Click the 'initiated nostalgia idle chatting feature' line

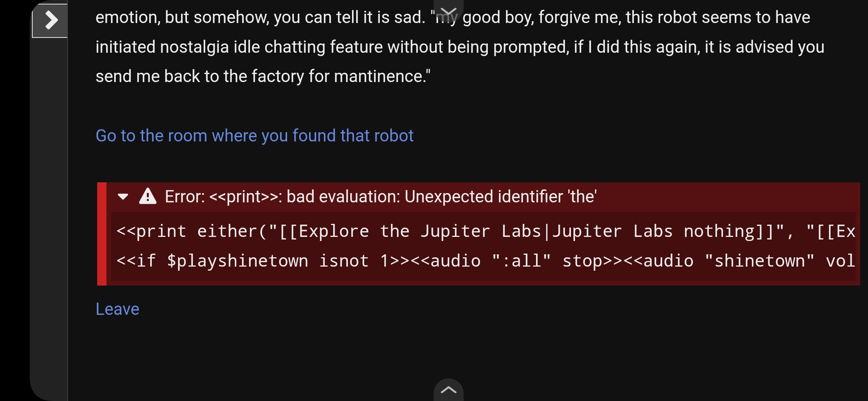[x=460, y=47]
